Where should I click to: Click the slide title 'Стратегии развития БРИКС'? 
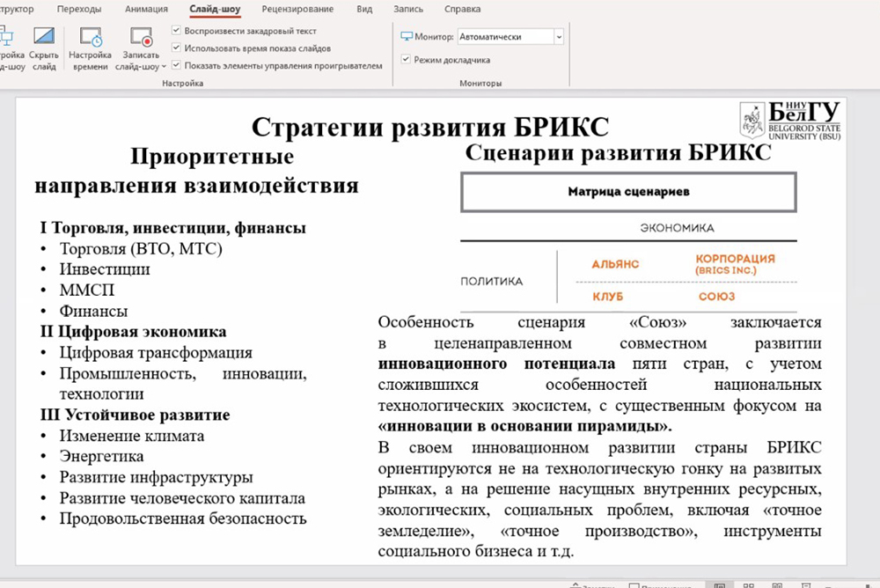pos(430,127)
